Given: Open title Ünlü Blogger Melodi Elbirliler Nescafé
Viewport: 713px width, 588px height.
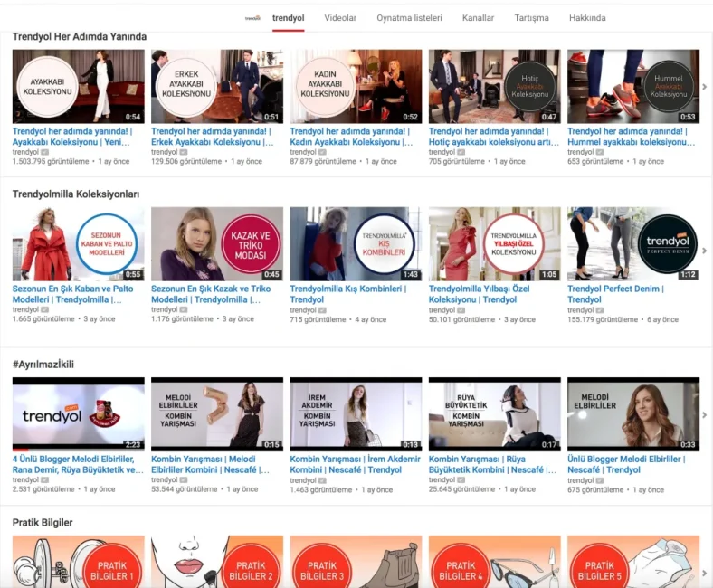Looking at the screenshot, I should (626, 464).
